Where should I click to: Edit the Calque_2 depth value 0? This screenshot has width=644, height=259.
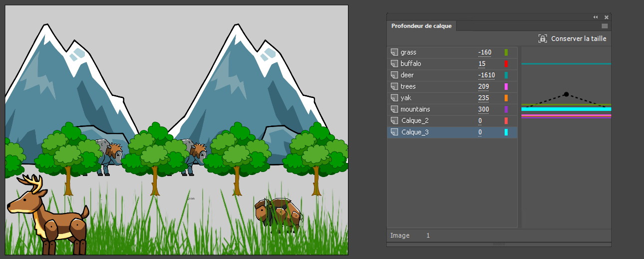click(x=480, y=120)
